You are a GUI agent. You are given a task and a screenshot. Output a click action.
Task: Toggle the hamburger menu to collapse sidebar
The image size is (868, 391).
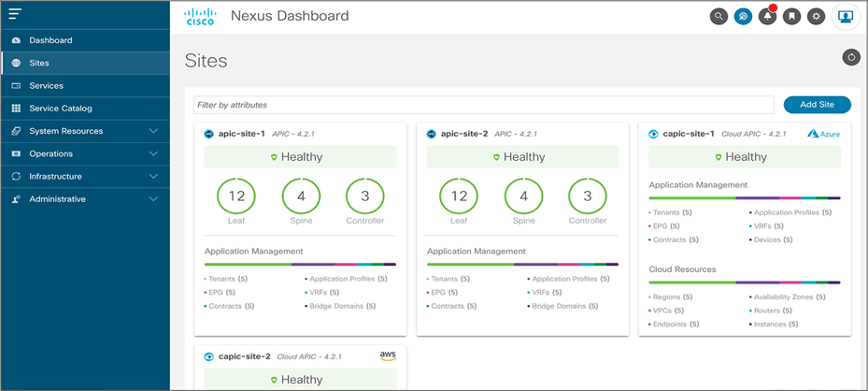pyautogui.click(x=15, y=14)
